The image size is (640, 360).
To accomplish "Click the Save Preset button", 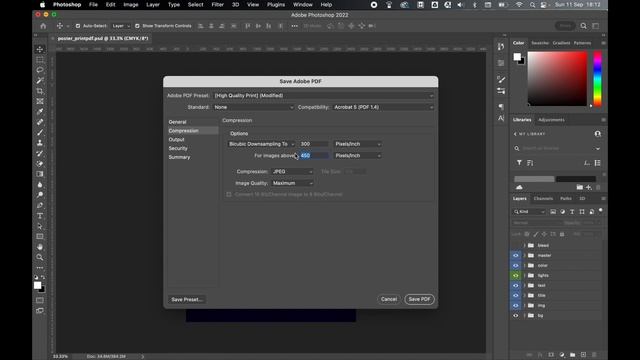I will 187,300.
